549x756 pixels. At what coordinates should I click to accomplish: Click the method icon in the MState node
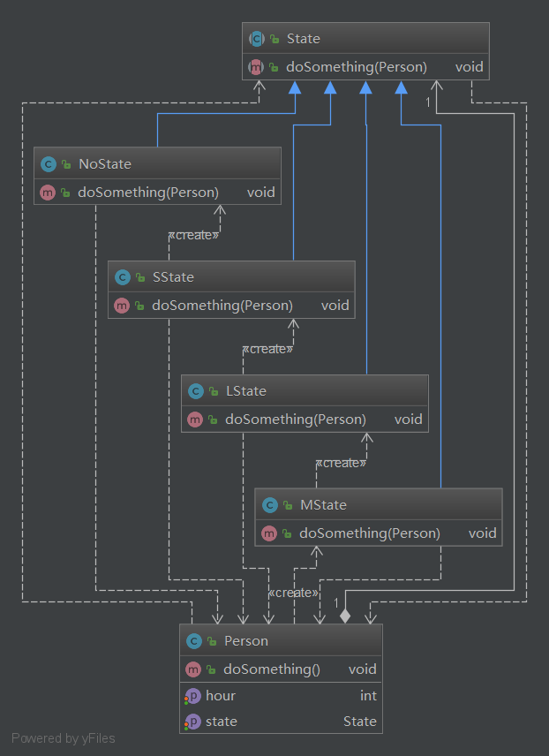point(269,533)
